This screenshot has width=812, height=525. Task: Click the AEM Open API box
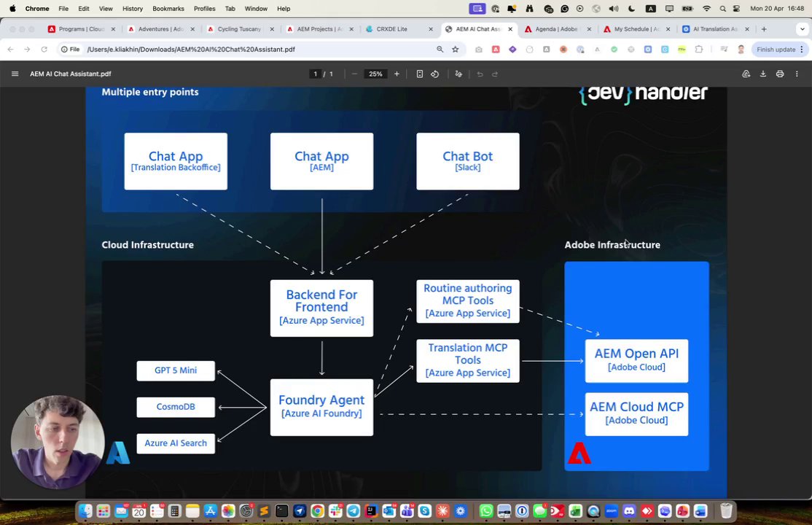(x=636, y=361)
